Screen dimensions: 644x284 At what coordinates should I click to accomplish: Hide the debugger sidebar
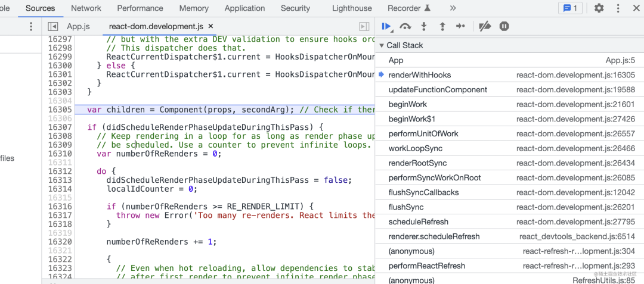[x=364, y=27]
